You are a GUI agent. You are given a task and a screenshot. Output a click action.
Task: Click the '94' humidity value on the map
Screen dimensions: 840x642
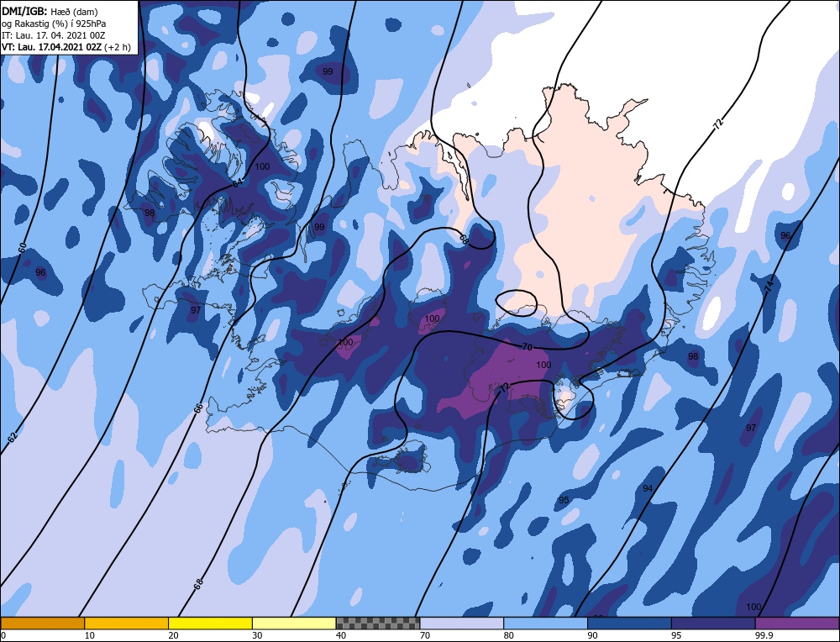click(x=648, y=488)
